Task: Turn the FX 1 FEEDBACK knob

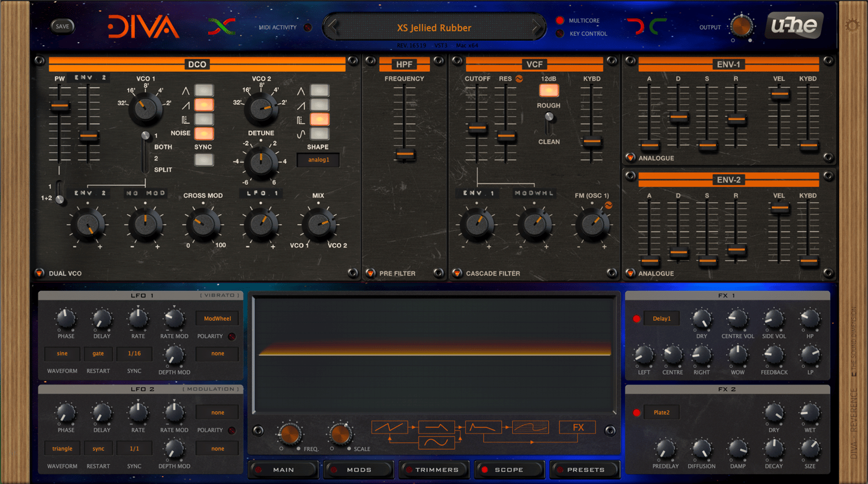Action: coord(774,354)
